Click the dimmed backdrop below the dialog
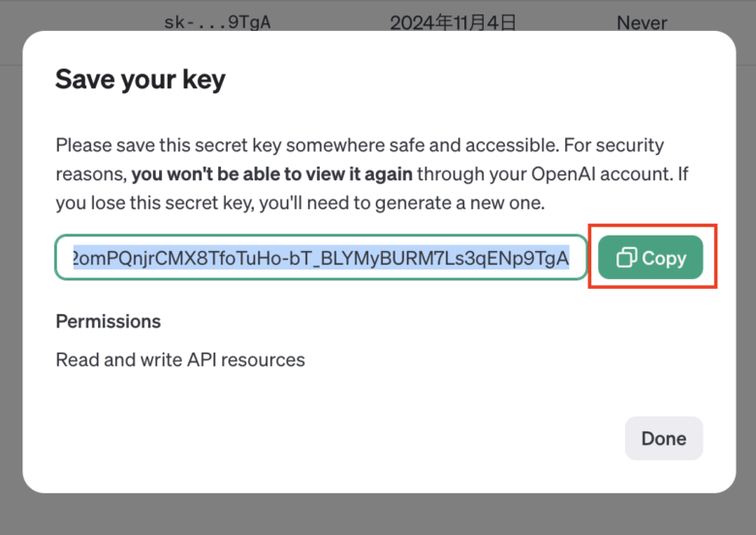The image size is (756, 535). [x=378, y=516]
